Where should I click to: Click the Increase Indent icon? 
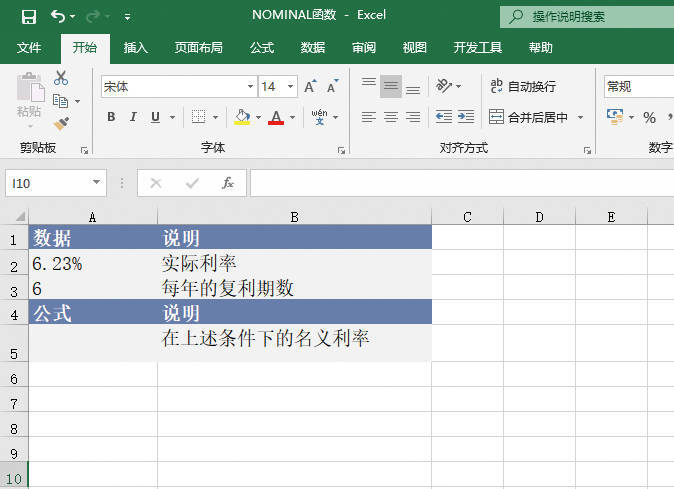coord(465,117)
